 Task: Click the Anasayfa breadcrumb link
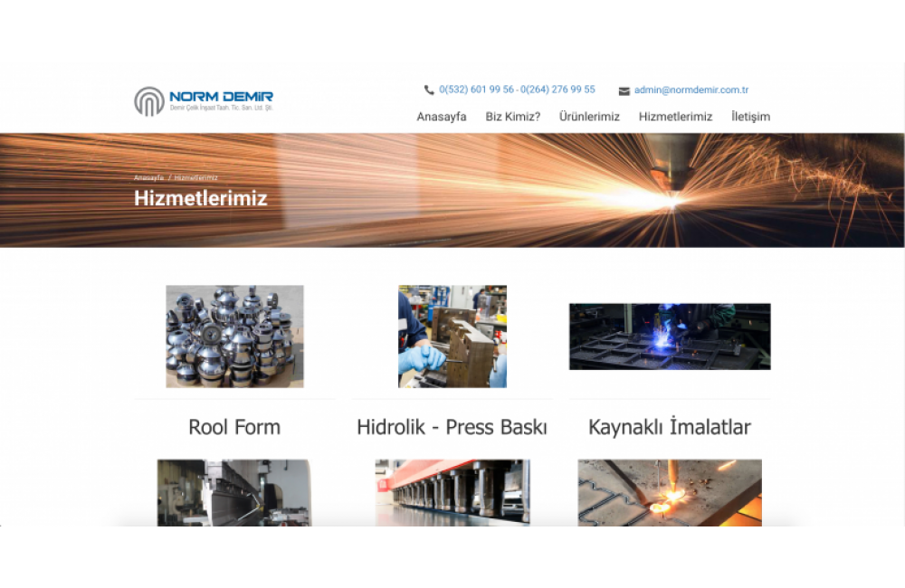point(148,178)
